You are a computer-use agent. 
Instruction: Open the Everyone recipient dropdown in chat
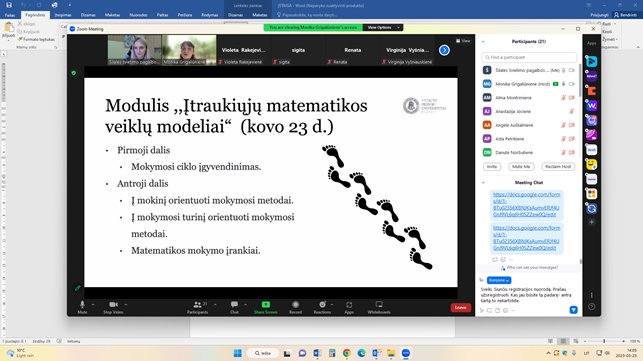[x=499, y=280]
